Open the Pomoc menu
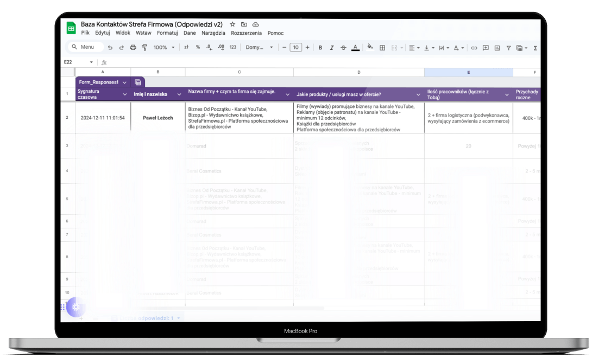The image size is (598, 364). point(275,33)
